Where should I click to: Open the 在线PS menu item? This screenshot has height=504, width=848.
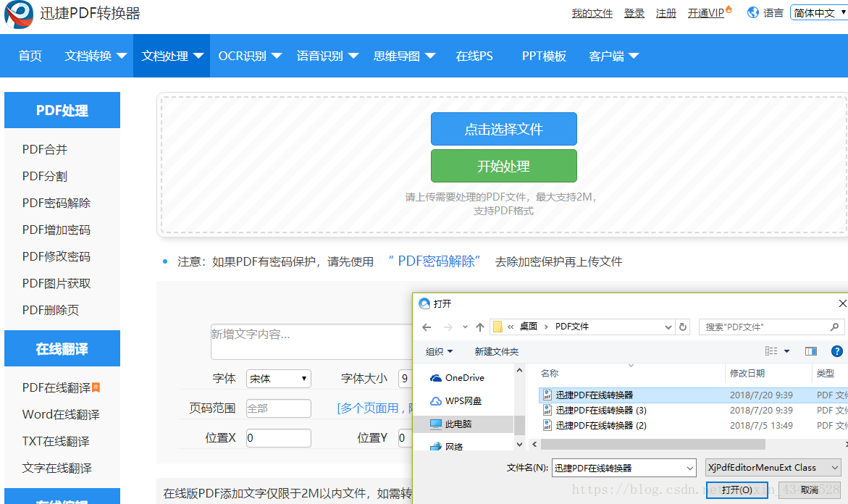[x=474, y=56]
